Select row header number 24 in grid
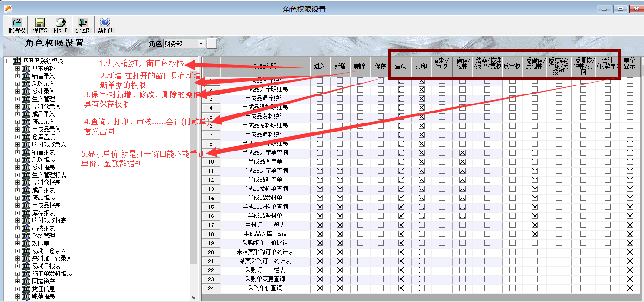Viewport: 644px width, 302px height. pyautogui.click(x=211, y=288)
